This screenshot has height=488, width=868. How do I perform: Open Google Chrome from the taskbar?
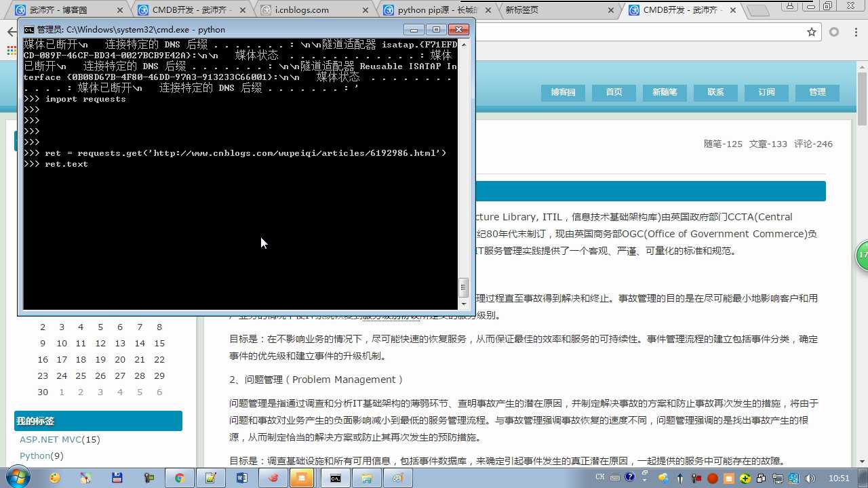tap(180, 478)
